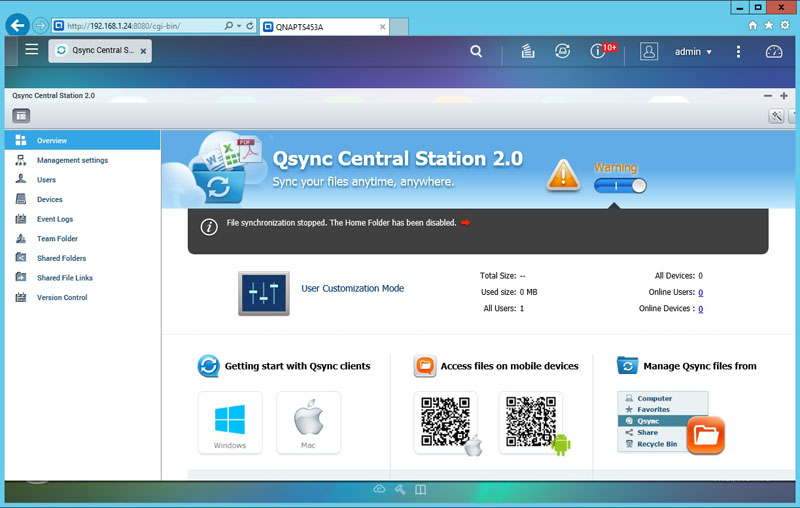
Task: Open Version Control in sidebar
Action: [x=62, y=297]
